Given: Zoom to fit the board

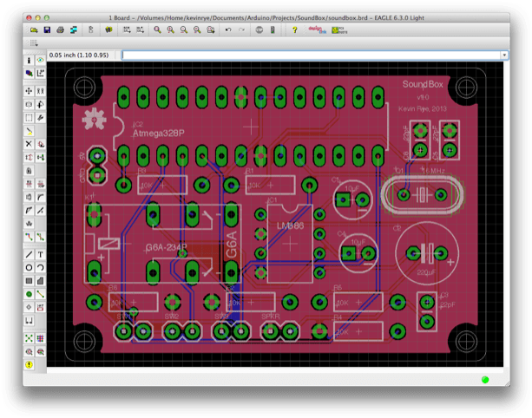Looking at the screenshot, I should coord(157,30).
